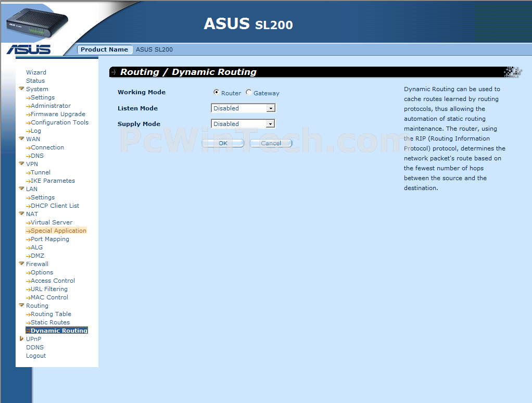Click the ASUS SL200 product name value
Screen dimensions: 532x403
pyautogui.click(x=154, y=49)
